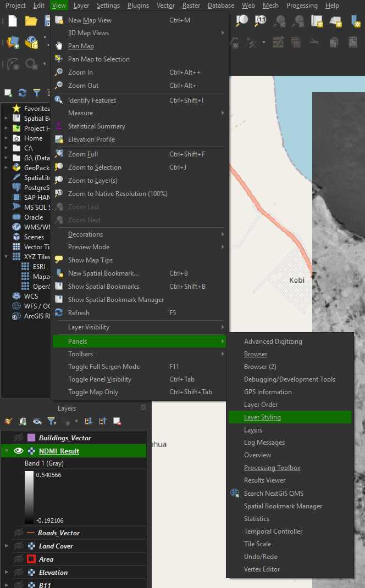
Task: Show the Buildings_Vector layer
Action: 19,438
